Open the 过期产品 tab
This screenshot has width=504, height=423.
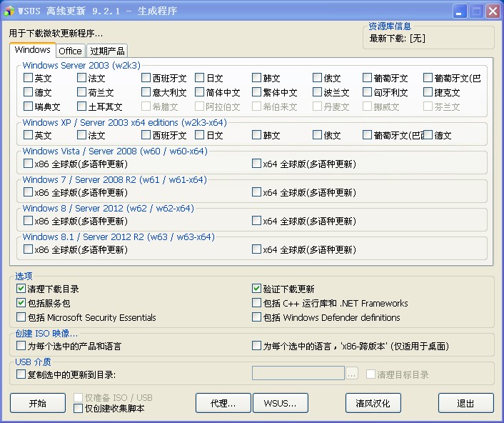point(107,51)
